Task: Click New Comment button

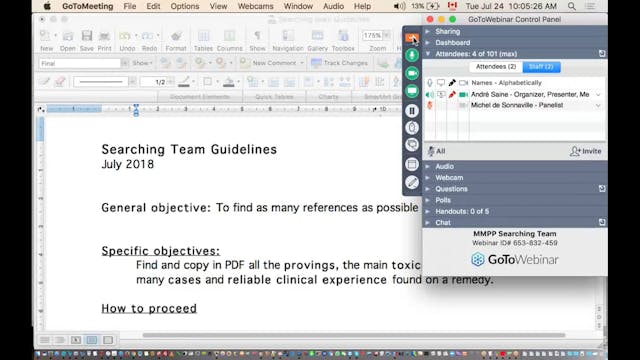Action: [x=271, y=63]
